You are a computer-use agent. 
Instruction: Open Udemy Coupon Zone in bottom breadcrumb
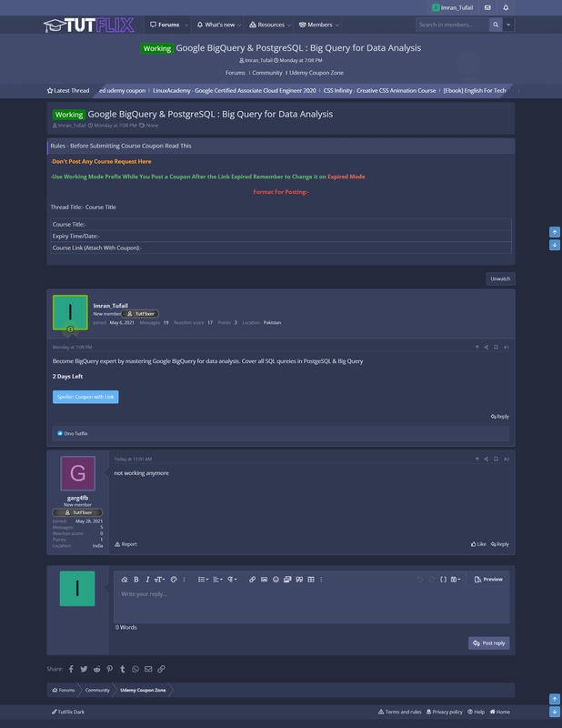(143, 690)
